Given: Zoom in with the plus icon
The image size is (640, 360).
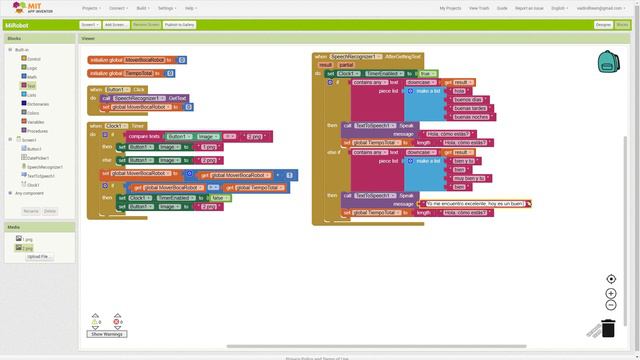Looking at the screenshot, I should click(x=611, y=293).
